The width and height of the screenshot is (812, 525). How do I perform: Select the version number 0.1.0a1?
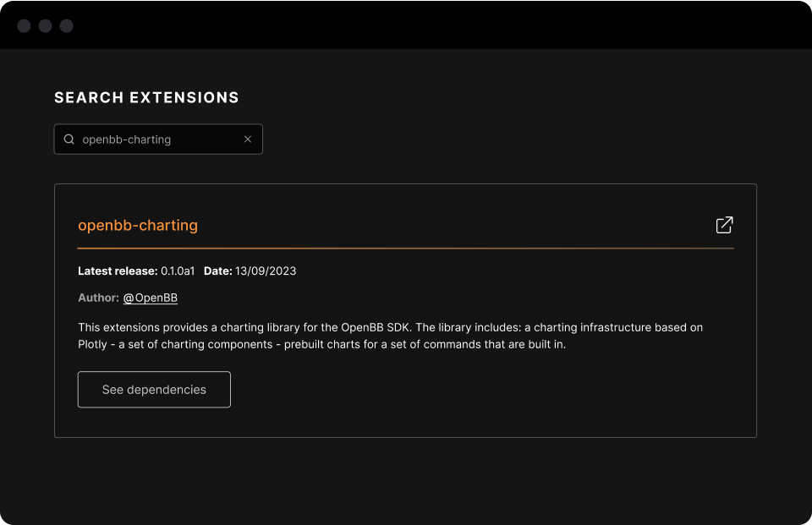click(178, 271)
